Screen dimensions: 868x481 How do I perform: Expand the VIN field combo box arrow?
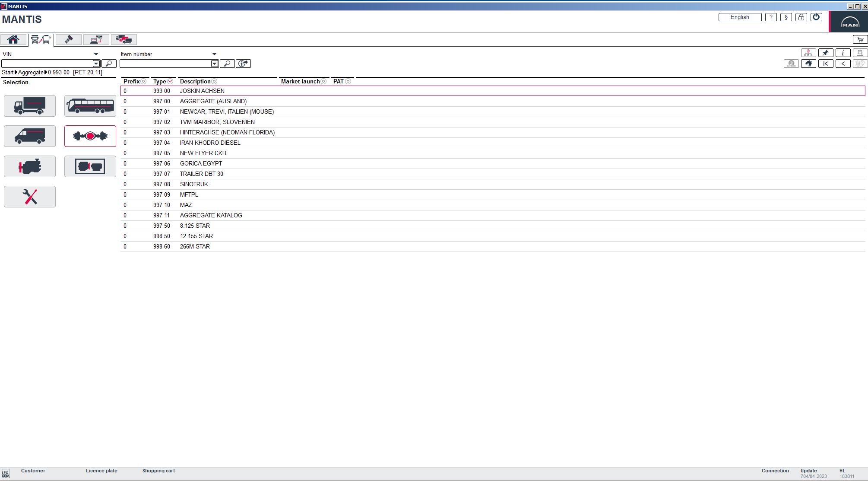point(96,64)
